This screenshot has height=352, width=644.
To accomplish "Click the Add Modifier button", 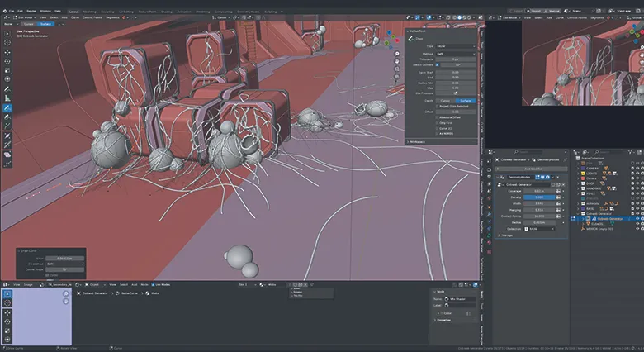I will coord(532,169).
